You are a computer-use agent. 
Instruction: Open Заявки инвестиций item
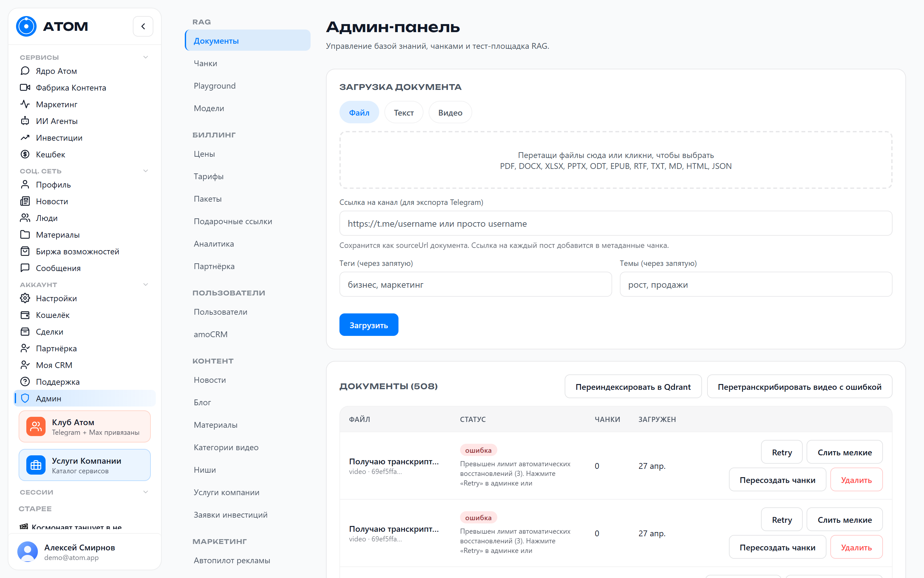247,515
